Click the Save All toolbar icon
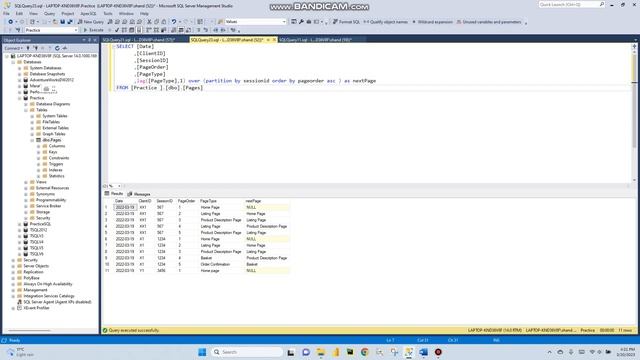The width and height of the screenshot is (640, 360). [70, 22]
